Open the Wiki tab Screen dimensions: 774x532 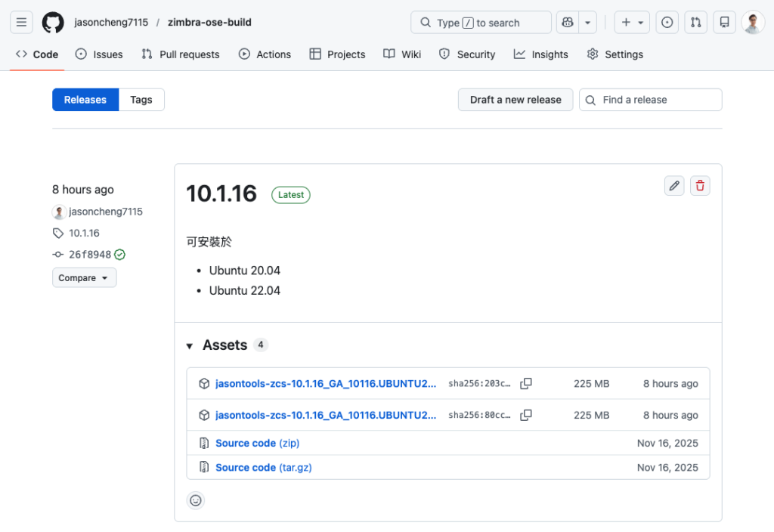click(402, 54)
